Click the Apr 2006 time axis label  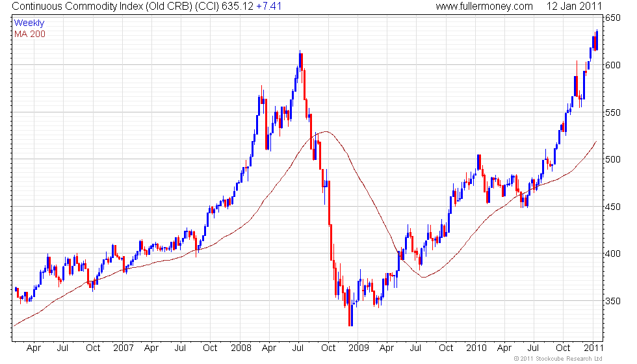[x=34, y=348]
